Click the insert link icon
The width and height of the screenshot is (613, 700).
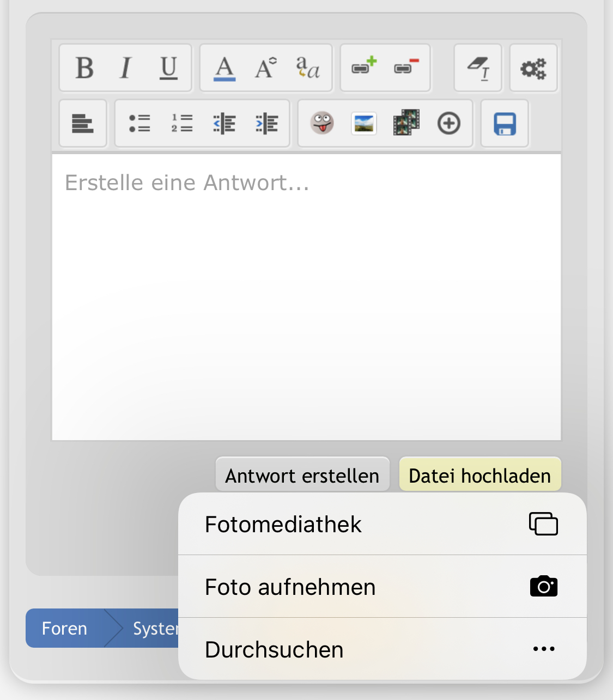coord(364,66)
